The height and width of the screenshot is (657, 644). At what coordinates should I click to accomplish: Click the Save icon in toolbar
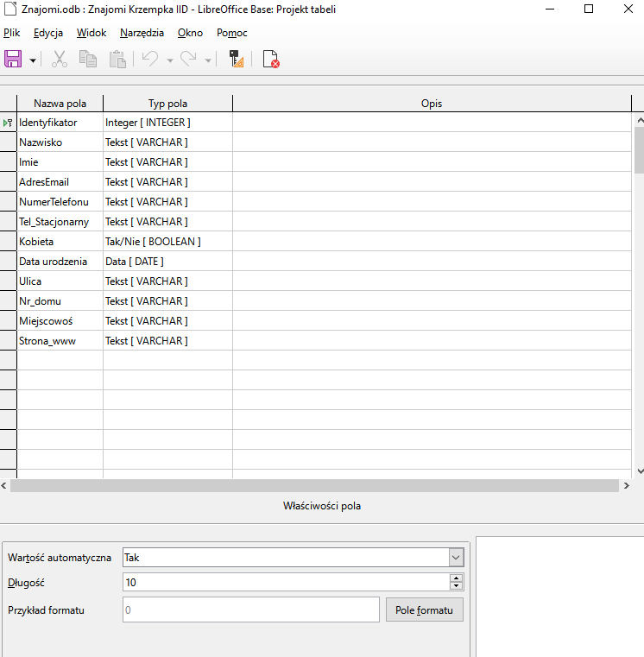[13, 59]
